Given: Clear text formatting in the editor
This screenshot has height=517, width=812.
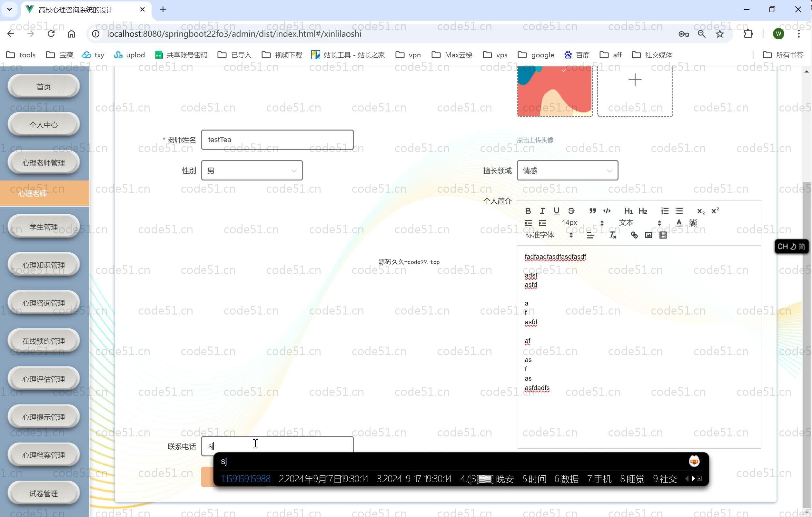Looking at the screenshot, I should (613, 235).
